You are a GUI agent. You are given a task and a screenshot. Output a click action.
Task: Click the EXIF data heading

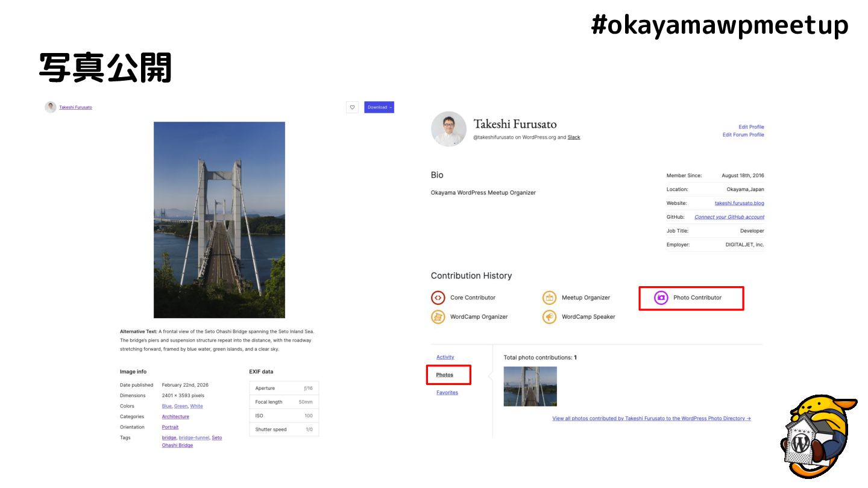click(x=261, y=372)
